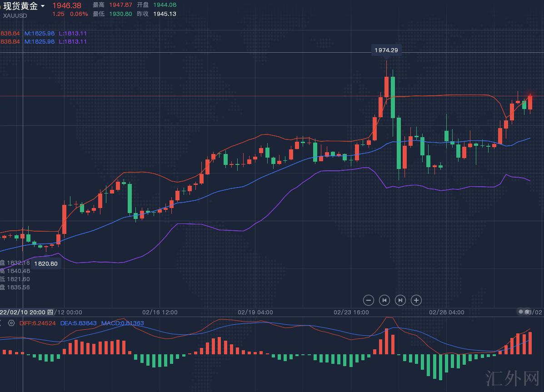Viewport: 544px width, 392px height.
Task: Select the MACD:0.81363 indicator label
Action: [122, 323]
